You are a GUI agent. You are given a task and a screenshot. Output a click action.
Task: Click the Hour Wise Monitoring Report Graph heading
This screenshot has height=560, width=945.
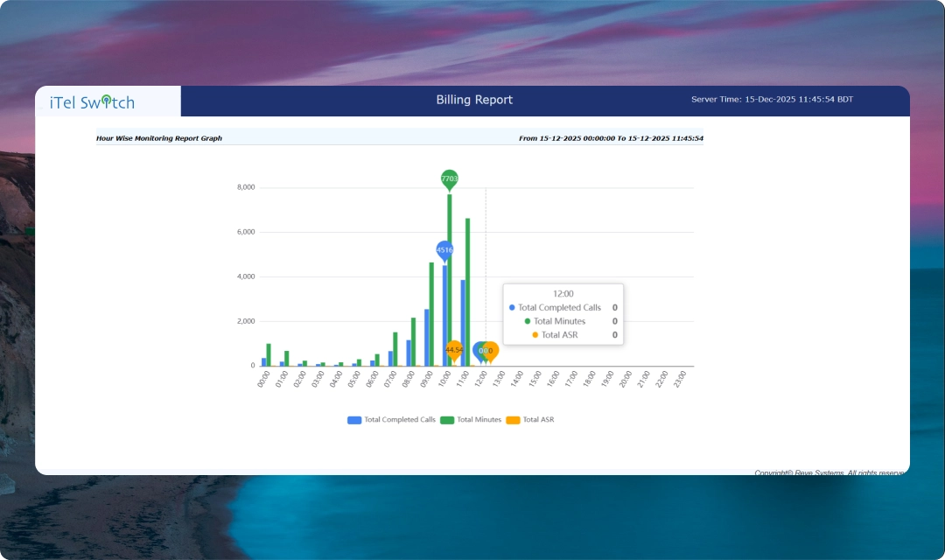pyautogui.click(x=159, y=138)
